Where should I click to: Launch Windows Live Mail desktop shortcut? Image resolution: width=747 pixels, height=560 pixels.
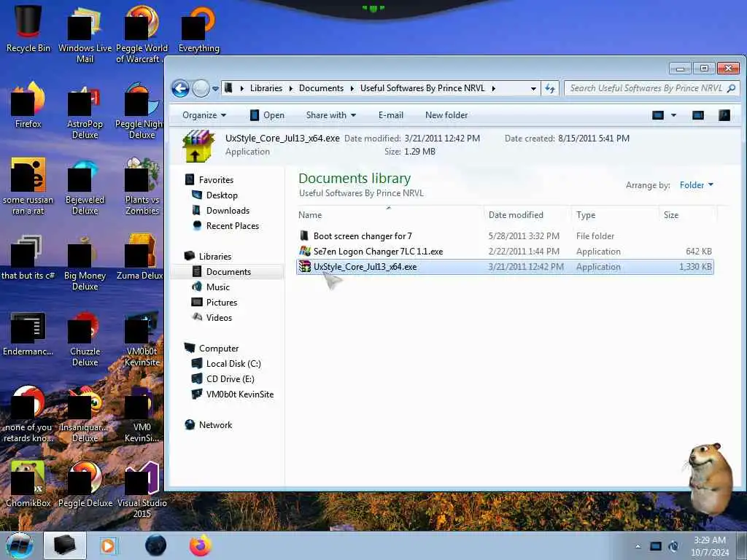tap(85, 34)
